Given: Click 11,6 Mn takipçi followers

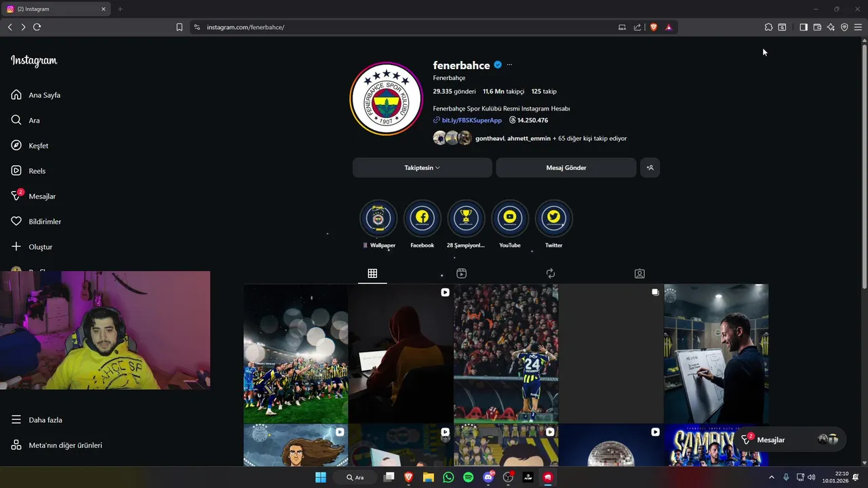Looking at the screenshot, I should click(504, 91).
